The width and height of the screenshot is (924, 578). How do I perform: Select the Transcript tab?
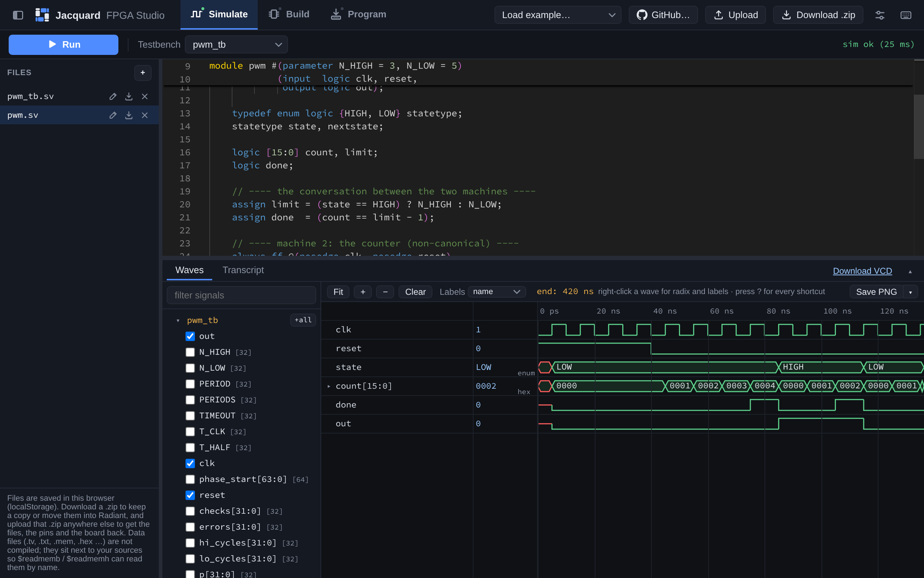[x=243, y=270]
